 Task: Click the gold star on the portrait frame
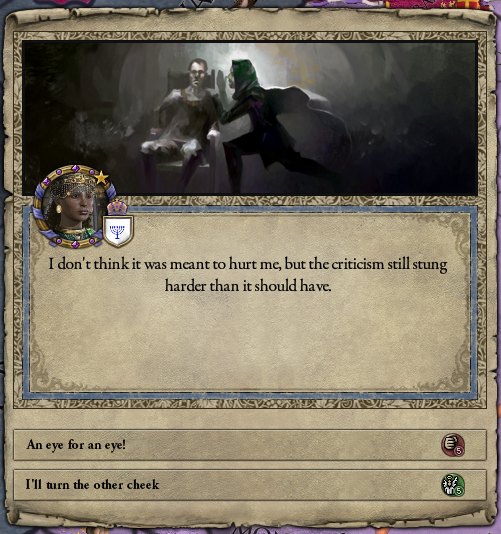101,178
